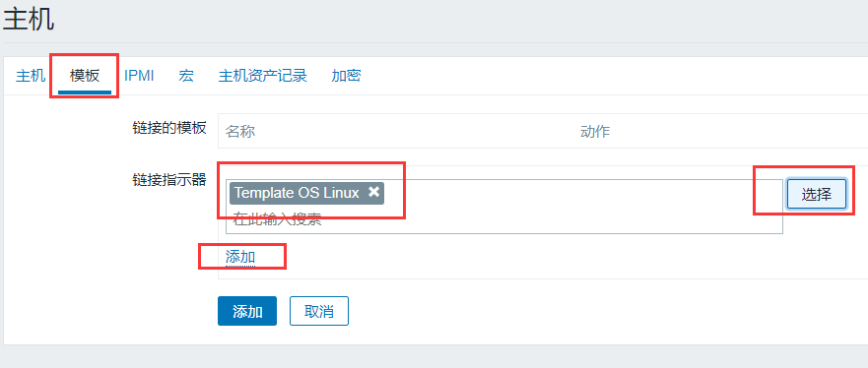Go to the 宏 tab
Viewport: 868px width, 368px height.
coord(186,76)
